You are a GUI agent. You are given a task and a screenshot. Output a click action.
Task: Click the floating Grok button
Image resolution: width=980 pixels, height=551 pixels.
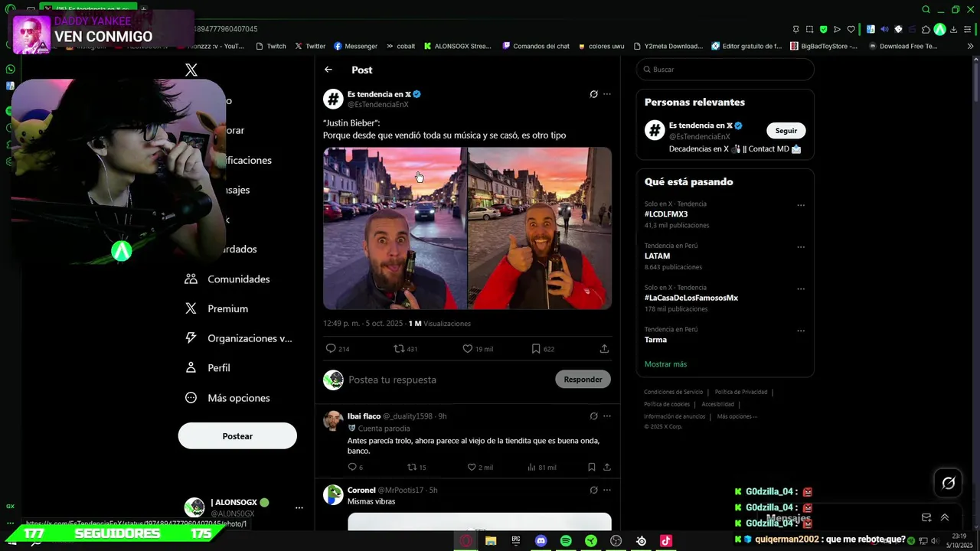949,483
